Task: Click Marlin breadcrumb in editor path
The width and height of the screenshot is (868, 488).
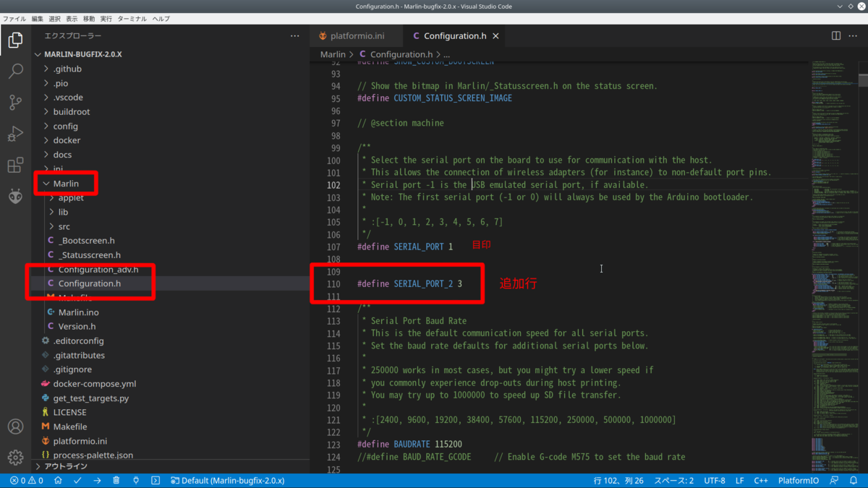Action: click(333, 54)
